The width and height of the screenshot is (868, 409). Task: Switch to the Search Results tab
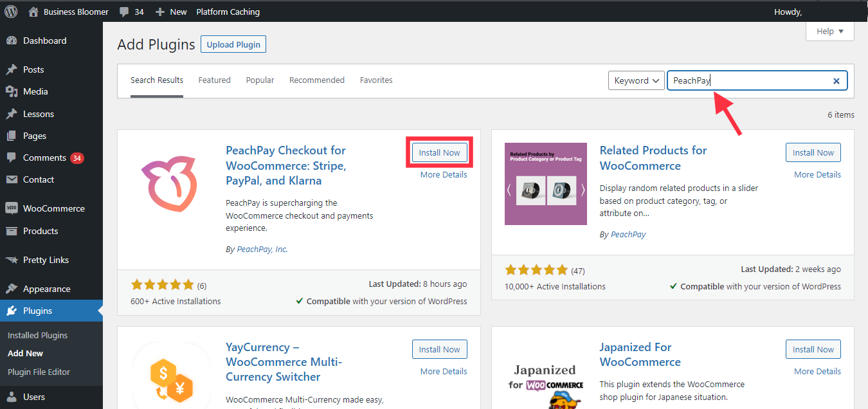[157, 80]
